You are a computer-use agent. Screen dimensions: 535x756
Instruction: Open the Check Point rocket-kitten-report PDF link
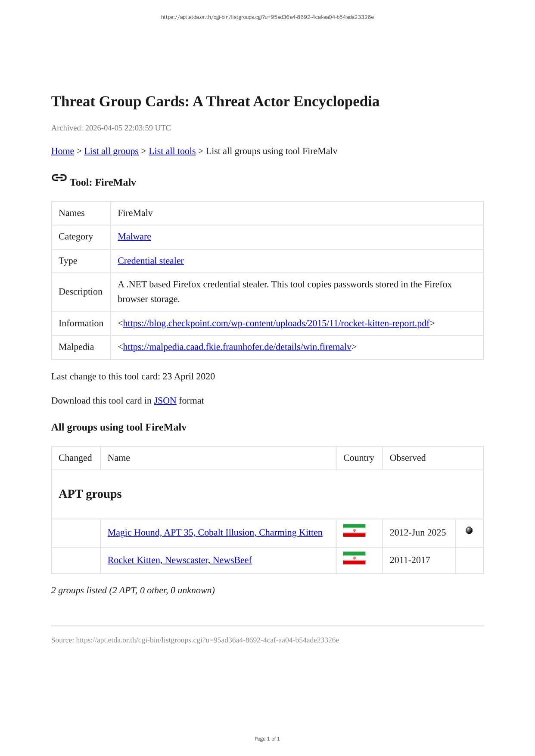(x=276, y=323)
